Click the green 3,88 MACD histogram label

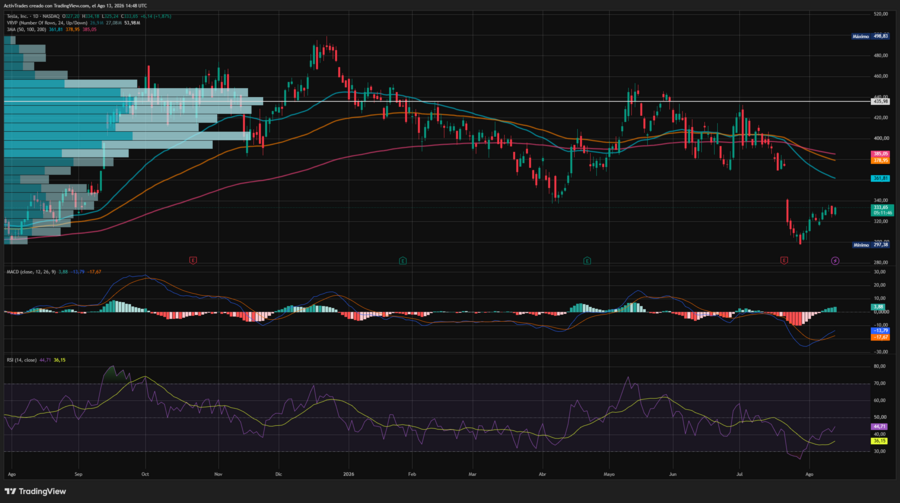pyautogui.click(x=878, y=307)
